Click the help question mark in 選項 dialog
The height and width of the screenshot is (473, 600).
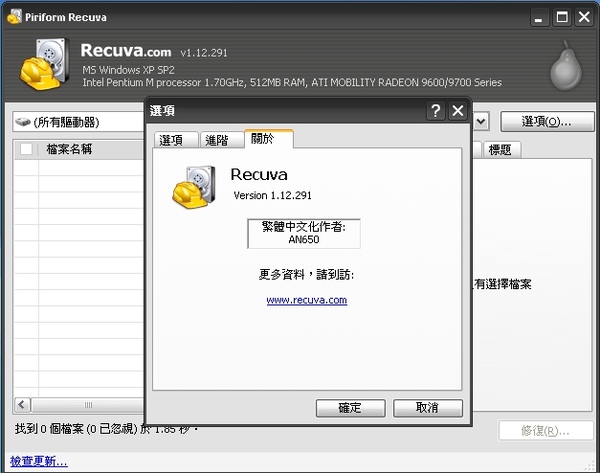click(435, 111)
